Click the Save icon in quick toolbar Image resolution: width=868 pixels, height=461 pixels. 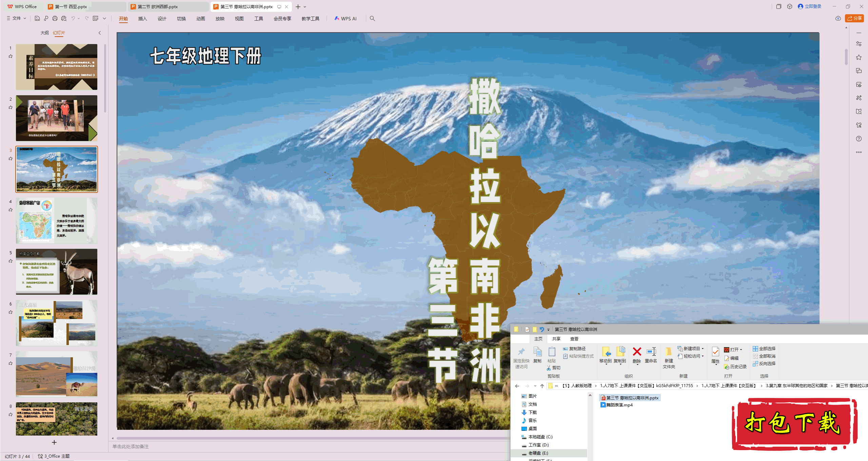[37, 18]
